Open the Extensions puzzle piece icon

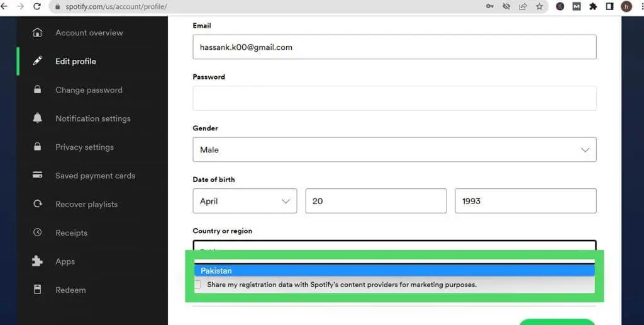(593, 6)
